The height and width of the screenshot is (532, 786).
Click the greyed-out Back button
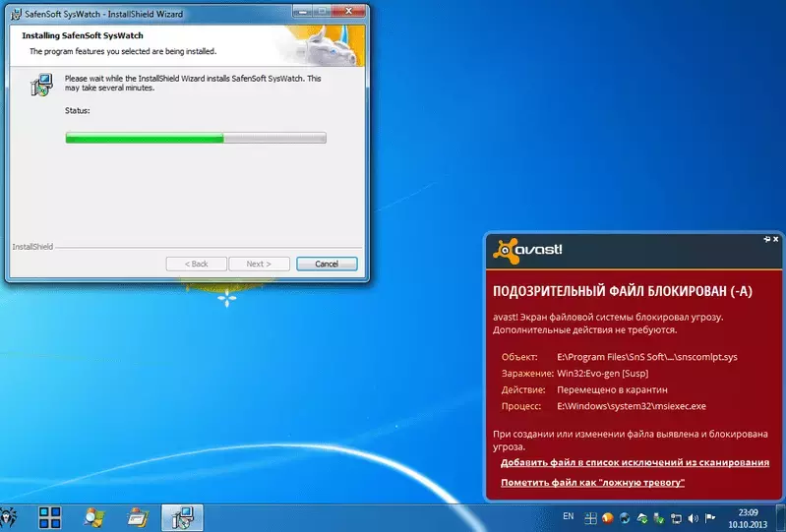click(x=196, y=264)
